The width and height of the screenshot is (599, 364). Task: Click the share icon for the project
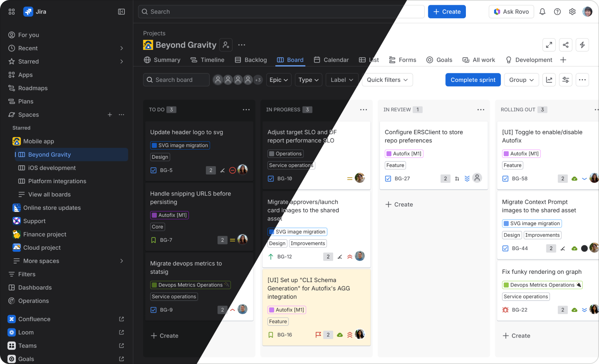click(x=566, y=45)
